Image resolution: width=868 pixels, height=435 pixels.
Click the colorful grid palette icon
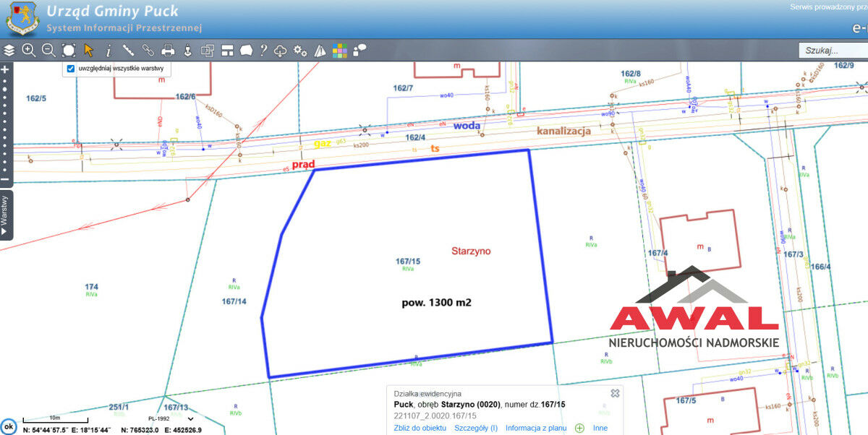(339, 50)
